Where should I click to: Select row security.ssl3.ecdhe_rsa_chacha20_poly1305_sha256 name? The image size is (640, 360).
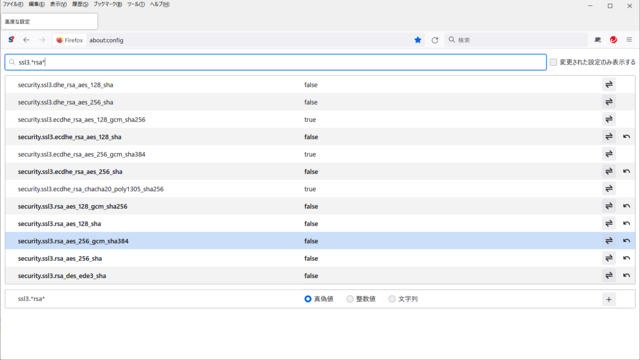point(91,189)
